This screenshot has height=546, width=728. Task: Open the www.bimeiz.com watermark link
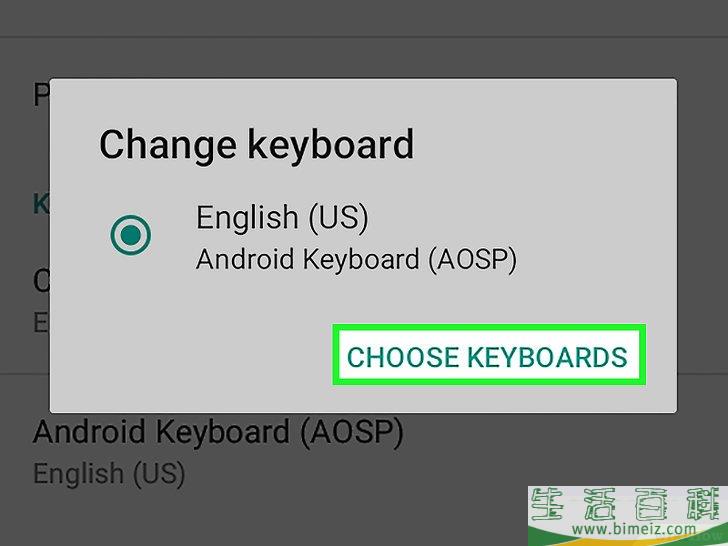pyautogui.click(x=634, y=528)
